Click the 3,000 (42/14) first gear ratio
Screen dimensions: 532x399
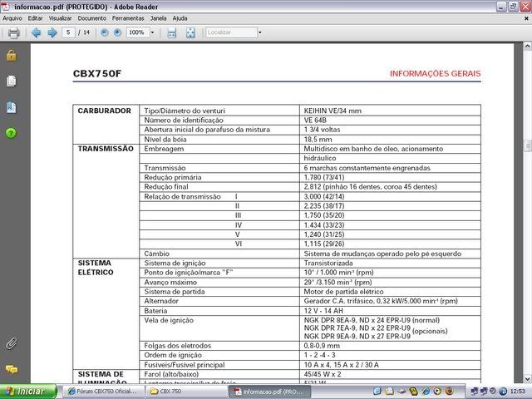pos(323,196)
